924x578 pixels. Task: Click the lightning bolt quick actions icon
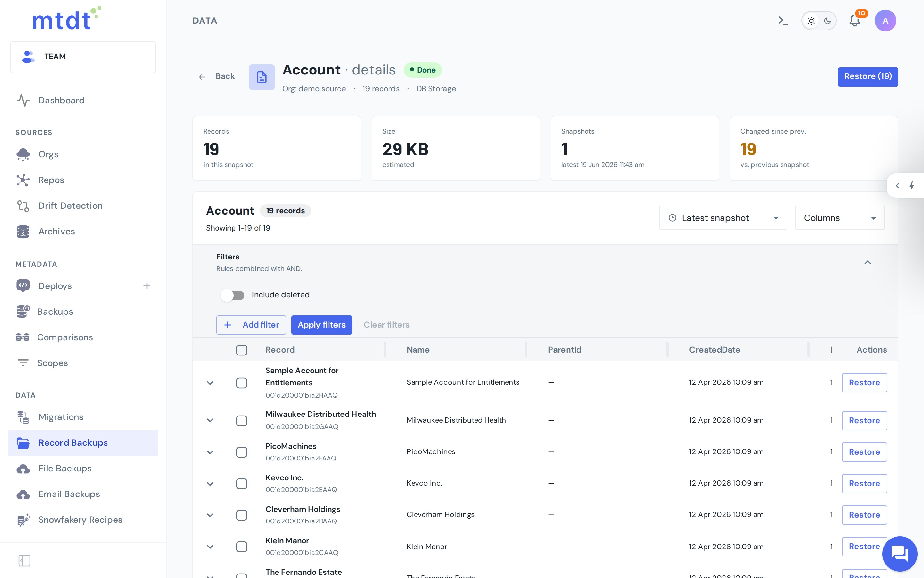coord(912,186)
